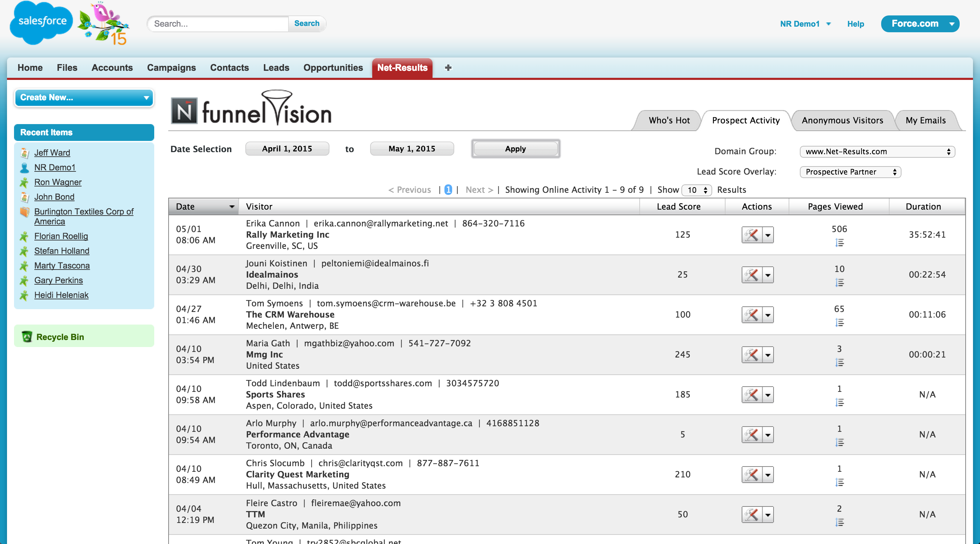
Task: Click the pages viewed list icon for Maria Gath
Action: (x=839, y=362)
